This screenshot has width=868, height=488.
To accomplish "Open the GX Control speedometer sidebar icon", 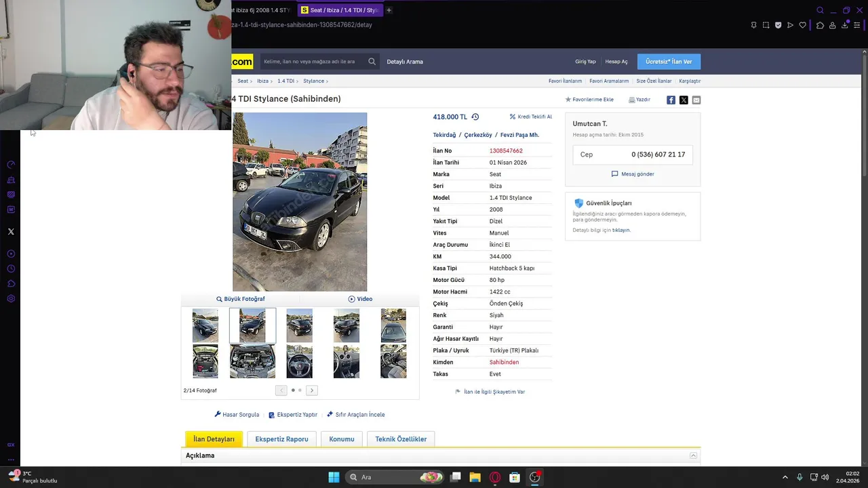I will 11,165.
